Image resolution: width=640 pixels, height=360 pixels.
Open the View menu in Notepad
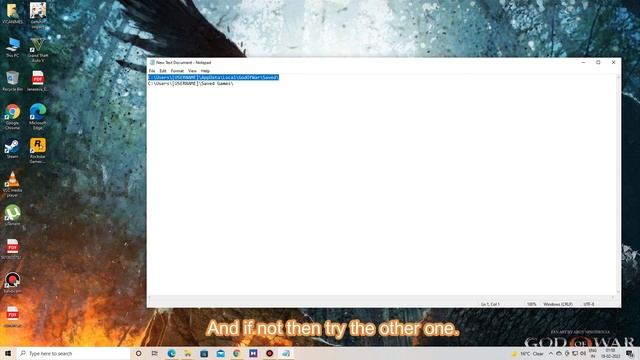[x=192, y=71]
